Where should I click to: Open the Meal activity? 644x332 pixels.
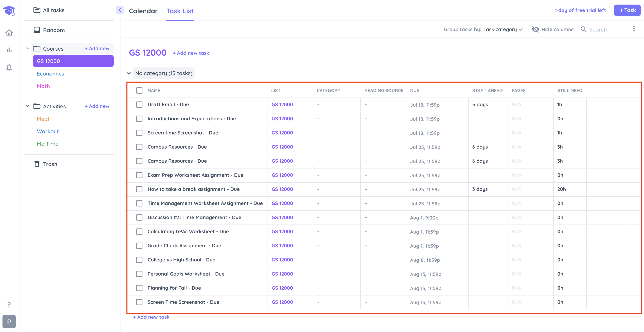tap(43, 119)
